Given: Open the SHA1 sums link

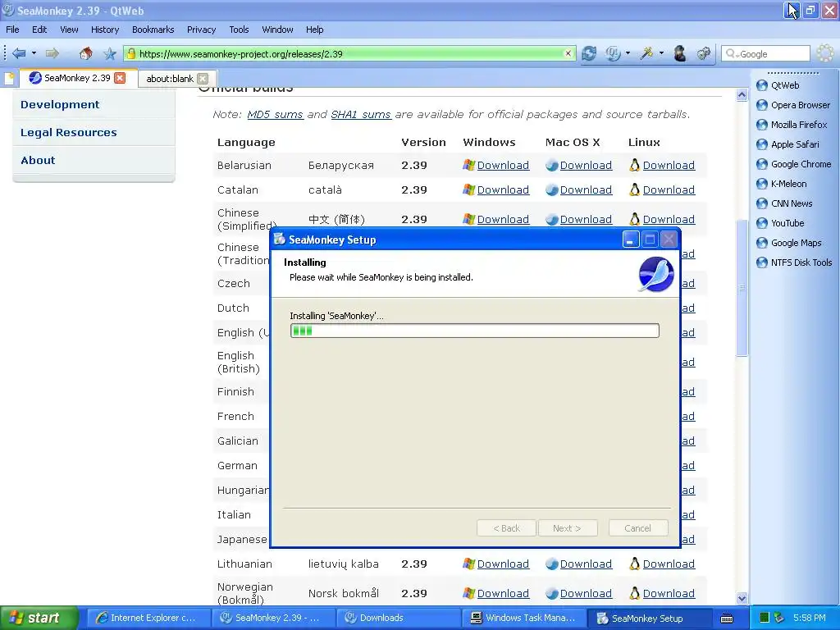Looking at the screenshot, I should pos(361,114).
